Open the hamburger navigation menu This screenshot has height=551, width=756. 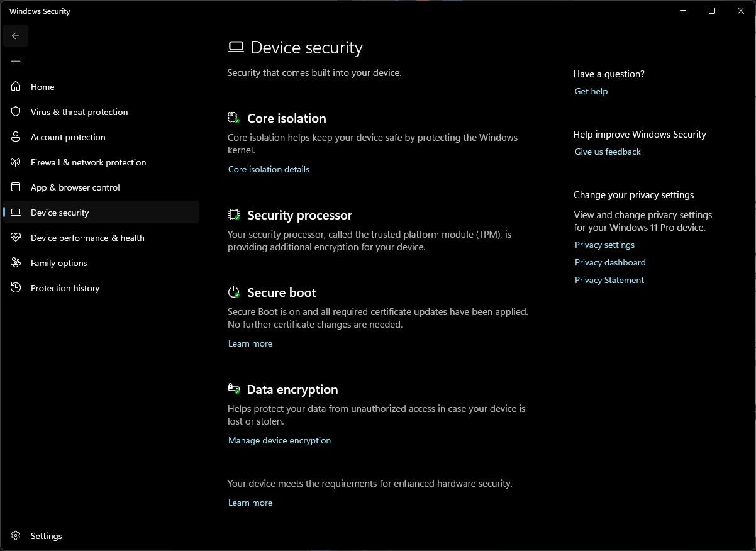16,61
